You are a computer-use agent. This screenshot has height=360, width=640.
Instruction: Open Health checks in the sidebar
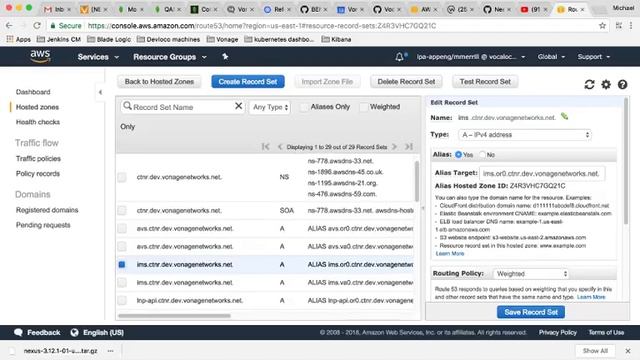(38, 122)
